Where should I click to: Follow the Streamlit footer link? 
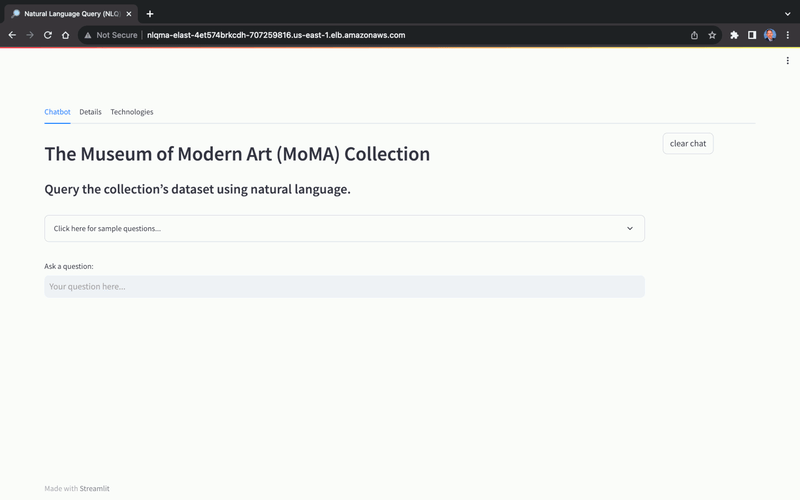click(94, 488)
